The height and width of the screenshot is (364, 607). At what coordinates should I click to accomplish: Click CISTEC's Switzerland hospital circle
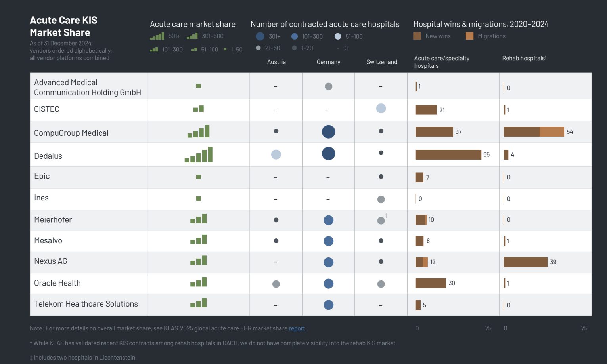point(381,108)
